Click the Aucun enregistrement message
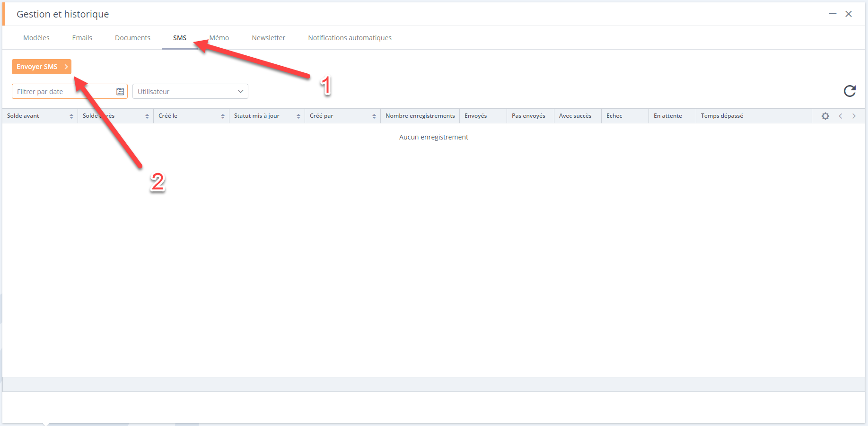Image resolution: width=868 pixels, height=426 pixels. pos(434,137)
